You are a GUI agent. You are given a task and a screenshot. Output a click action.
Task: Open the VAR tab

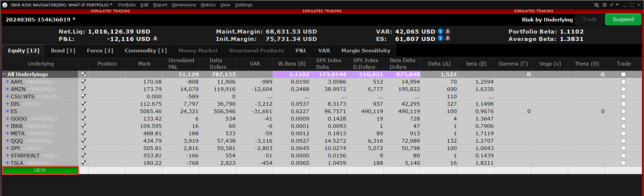point(324,51)
